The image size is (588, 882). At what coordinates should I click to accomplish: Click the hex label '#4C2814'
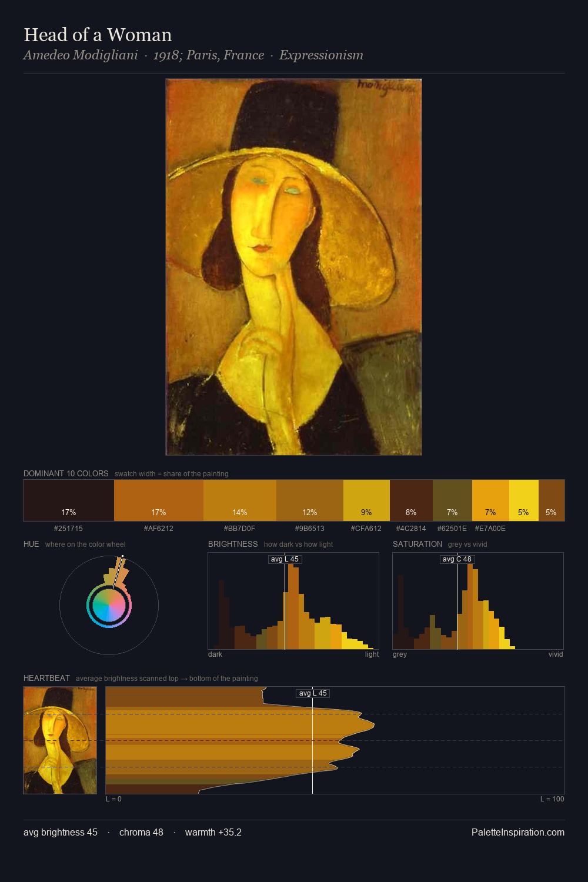[411, 528]
